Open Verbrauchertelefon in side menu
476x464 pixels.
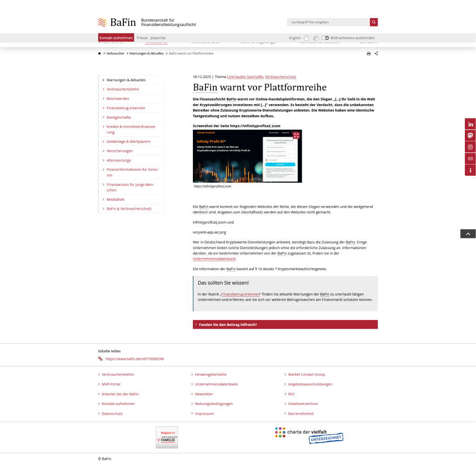point(123,89)
